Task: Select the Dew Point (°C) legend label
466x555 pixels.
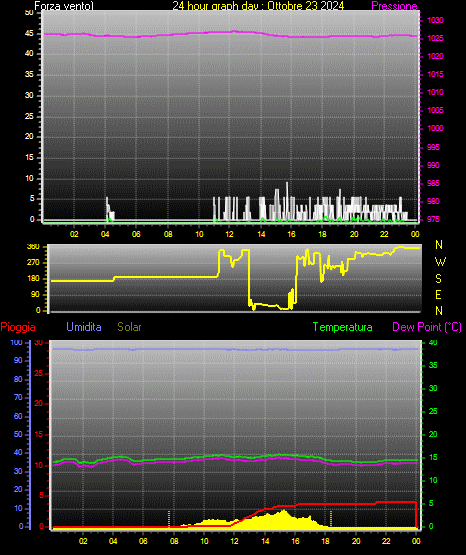Action: coord(427,327)
